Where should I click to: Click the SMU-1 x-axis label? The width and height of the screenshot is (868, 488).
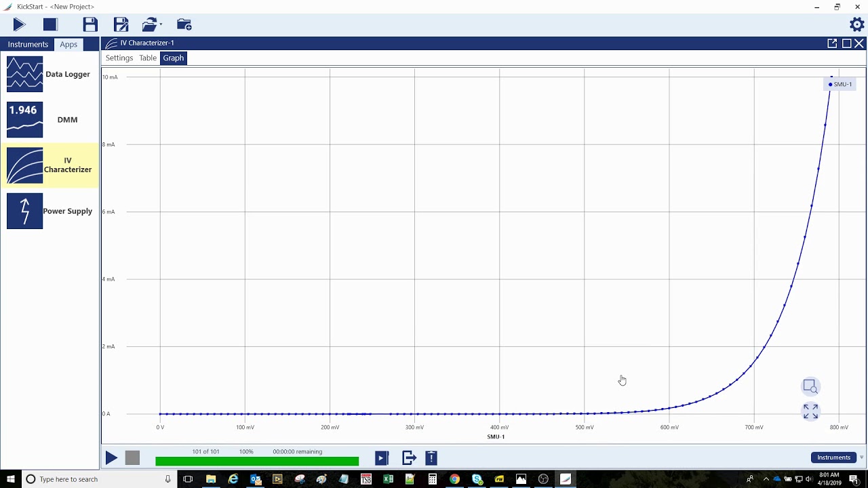496,437
